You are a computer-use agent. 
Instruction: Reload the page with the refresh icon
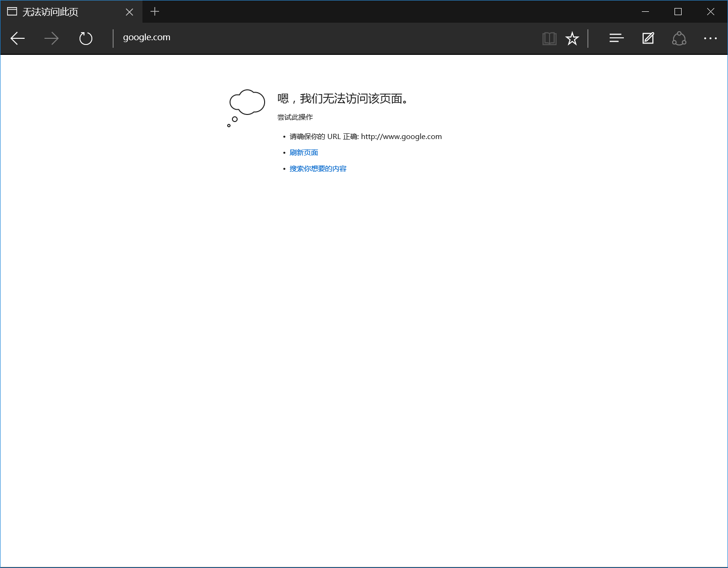tap(86, 38)
